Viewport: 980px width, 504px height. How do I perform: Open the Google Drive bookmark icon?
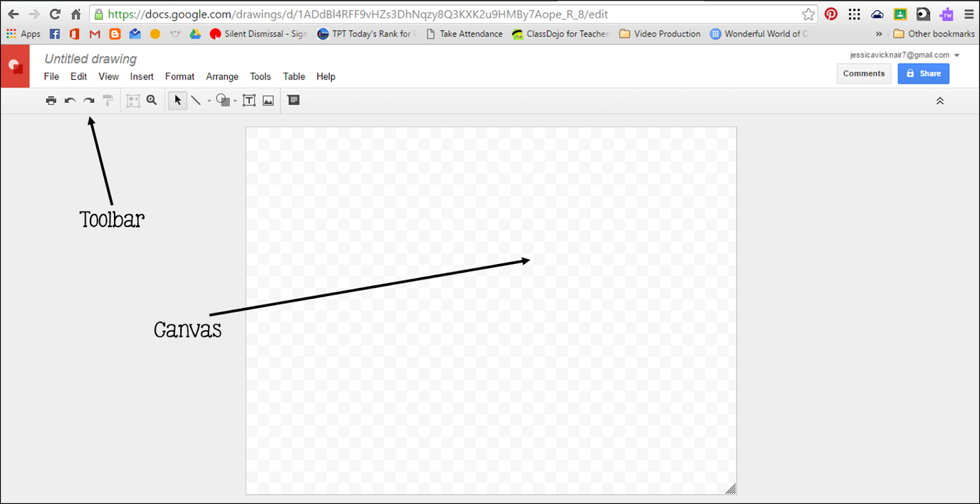click(x=195, y=34)
